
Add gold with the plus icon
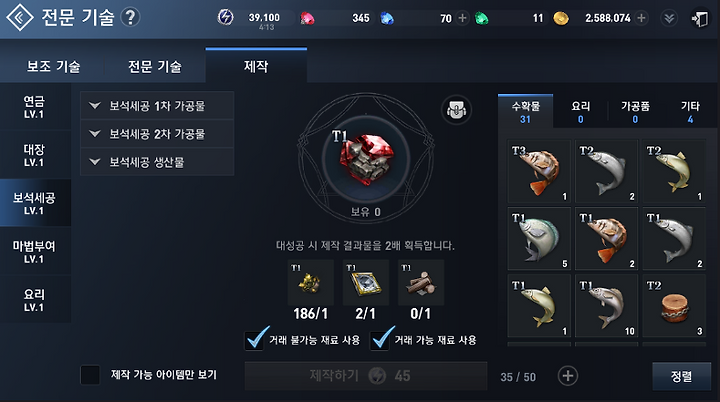coord(641,18)
